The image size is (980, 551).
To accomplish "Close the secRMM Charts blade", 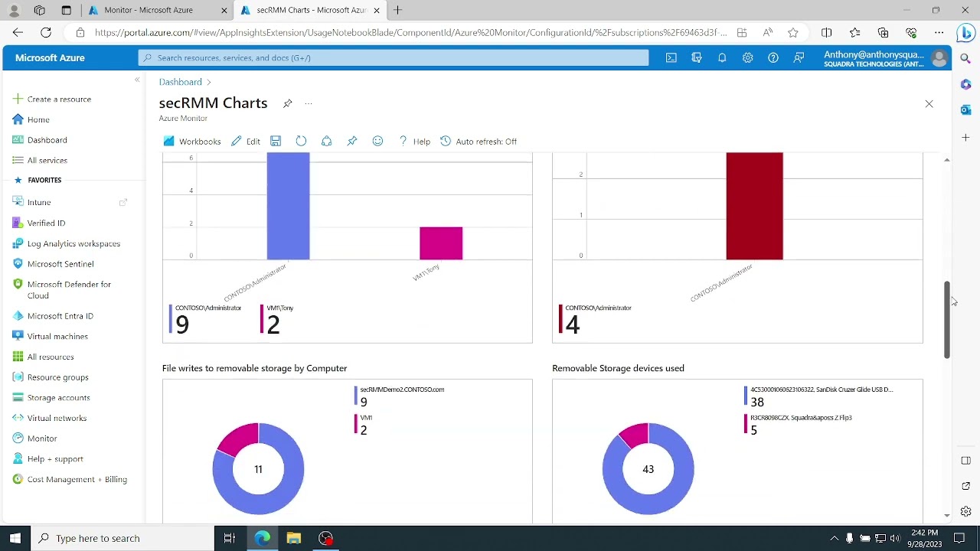I will point(929,103).
